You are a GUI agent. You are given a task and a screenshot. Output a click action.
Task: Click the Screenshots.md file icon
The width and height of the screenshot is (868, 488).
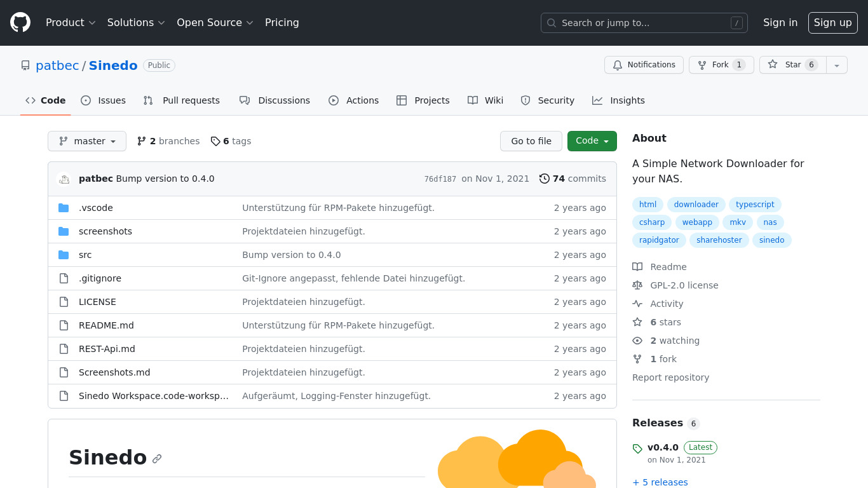click(64, 372)
